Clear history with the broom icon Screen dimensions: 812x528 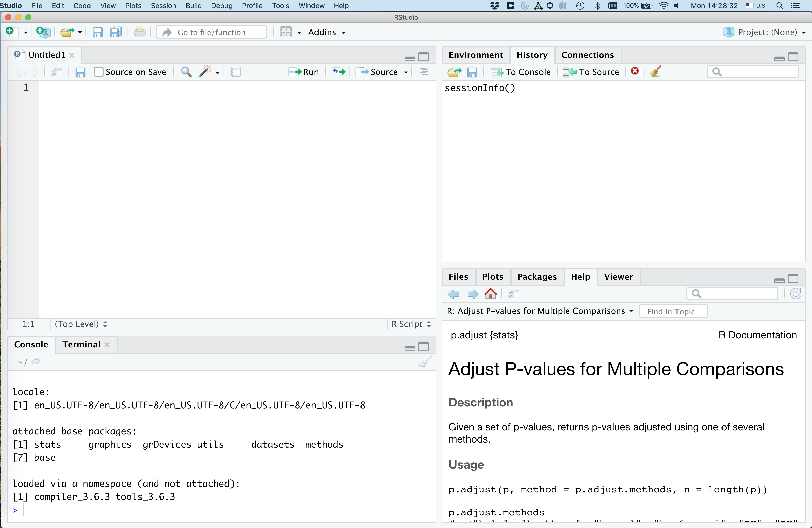pos(655,72)
